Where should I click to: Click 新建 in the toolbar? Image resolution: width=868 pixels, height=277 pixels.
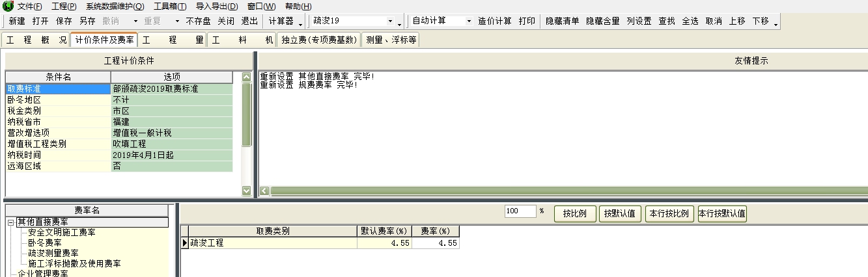tap(17, 21)
